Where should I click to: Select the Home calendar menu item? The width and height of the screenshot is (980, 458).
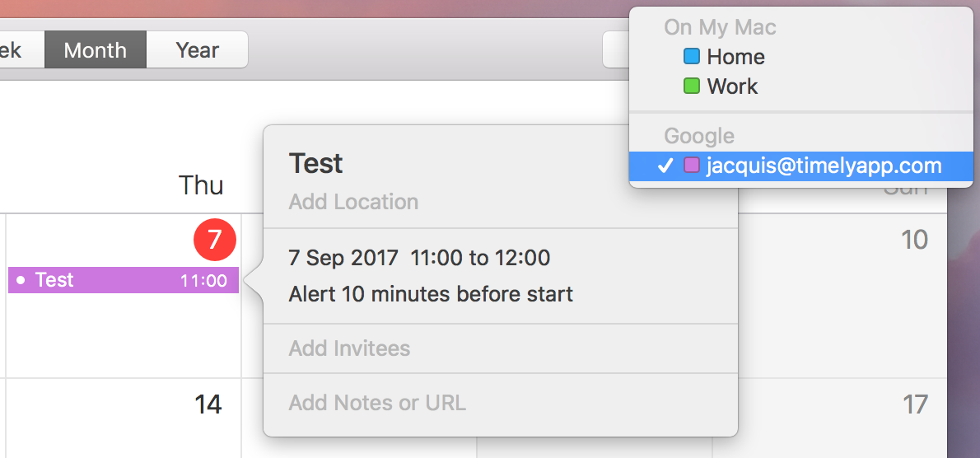(801, 57)
